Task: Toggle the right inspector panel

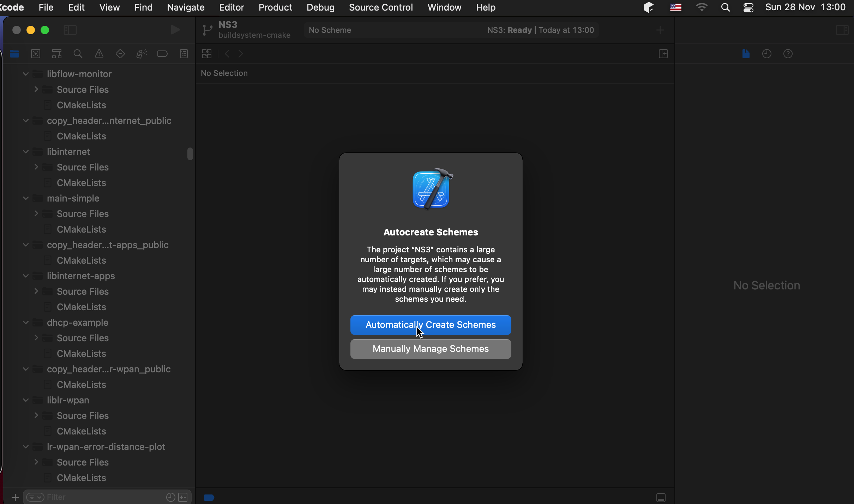Action: point(842,30)
